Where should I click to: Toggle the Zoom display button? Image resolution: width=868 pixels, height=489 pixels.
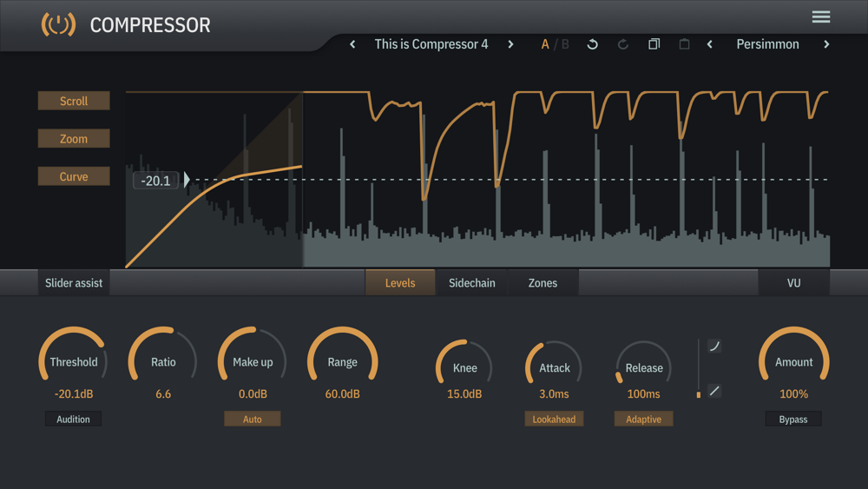[x=74, y=138]
